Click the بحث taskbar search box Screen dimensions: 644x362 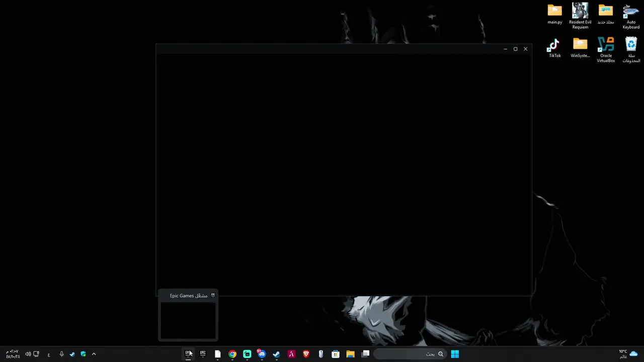click(x=410, y=354)
